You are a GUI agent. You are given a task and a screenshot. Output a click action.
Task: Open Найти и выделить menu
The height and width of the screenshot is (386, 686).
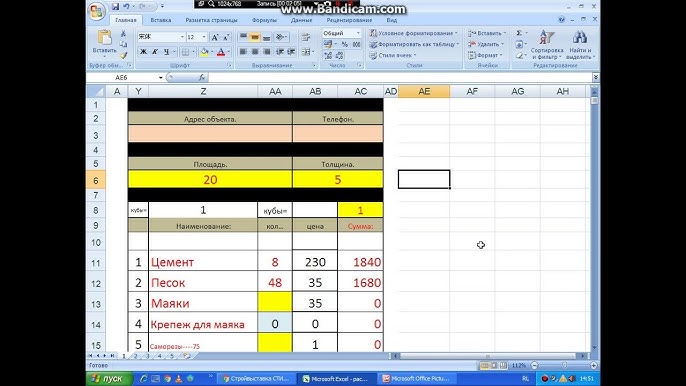(x=580, y=45)
